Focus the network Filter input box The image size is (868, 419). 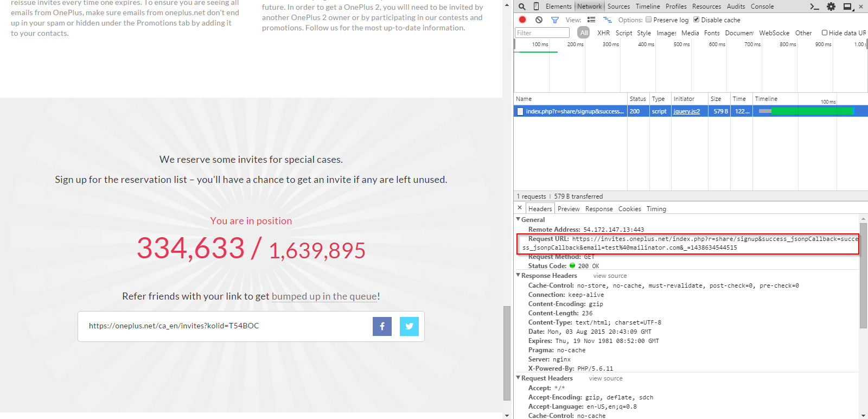[x=542, y=33]
